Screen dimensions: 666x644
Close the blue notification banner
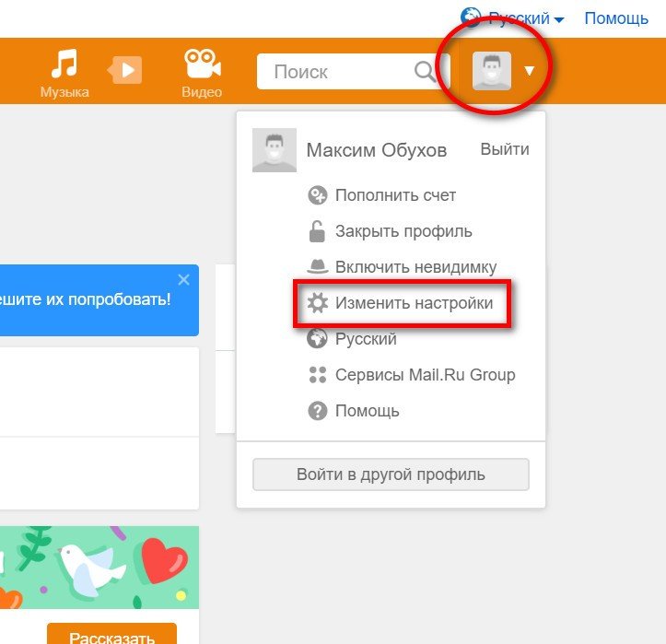183,279
